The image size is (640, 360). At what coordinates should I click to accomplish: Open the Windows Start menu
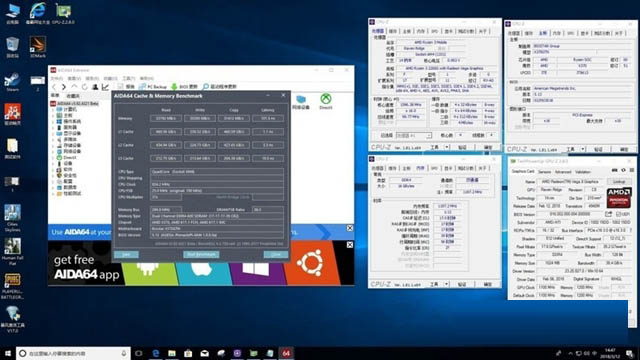coord(8,353)
